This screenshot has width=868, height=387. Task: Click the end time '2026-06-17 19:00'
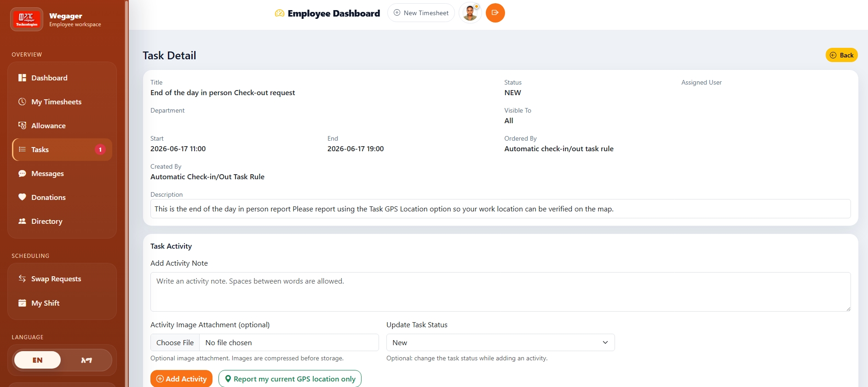point(356,148)
